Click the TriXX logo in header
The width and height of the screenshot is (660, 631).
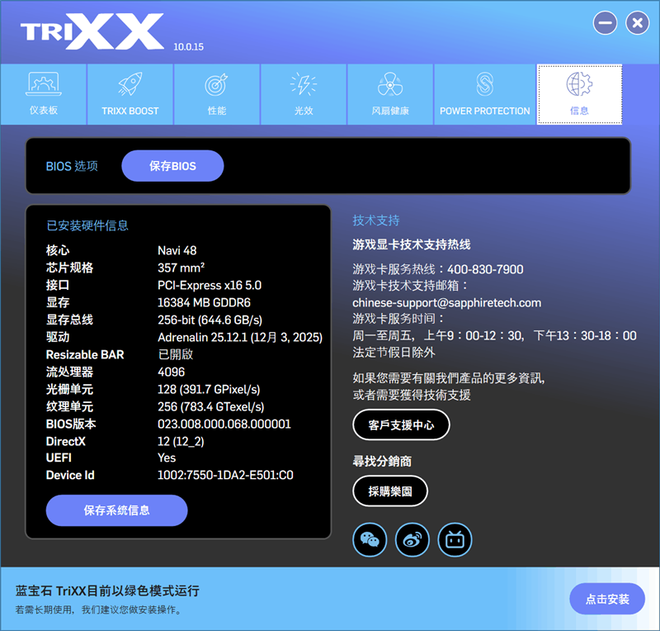pyautogui.click(x=92, y=32)
